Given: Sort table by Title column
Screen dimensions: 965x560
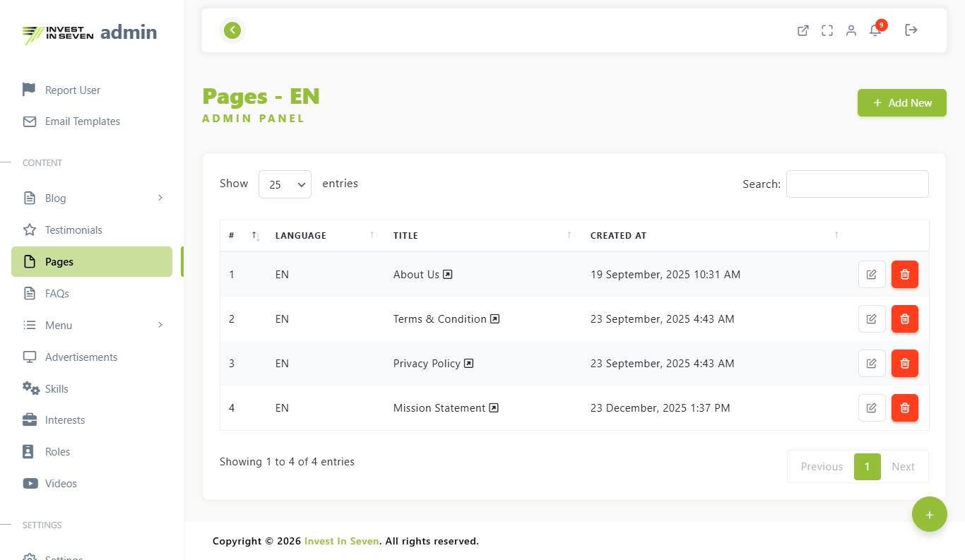Looking at the screenshot, I should (x=480, y=236).
